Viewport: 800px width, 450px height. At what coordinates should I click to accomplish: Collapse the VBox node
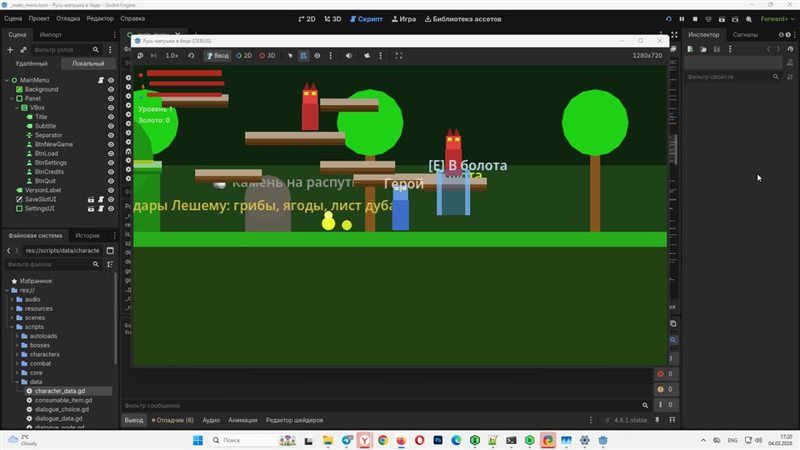17,108
